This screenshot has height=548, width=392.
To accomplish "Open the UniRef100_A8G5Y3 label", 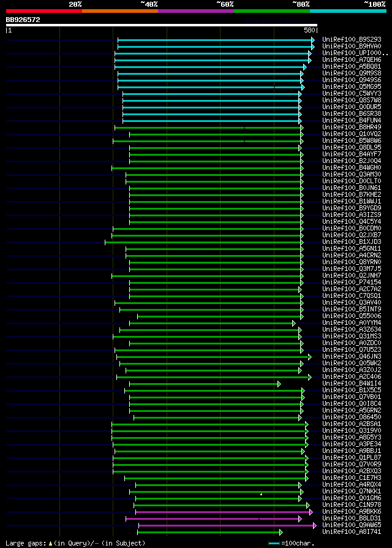I will click(x=352, y=437).
